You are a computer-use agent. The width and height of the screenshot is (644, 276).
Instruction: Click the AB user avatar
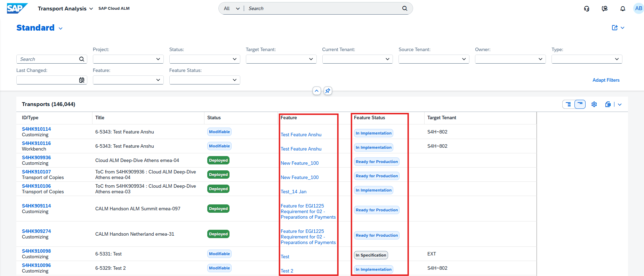(x=638, y=8)
